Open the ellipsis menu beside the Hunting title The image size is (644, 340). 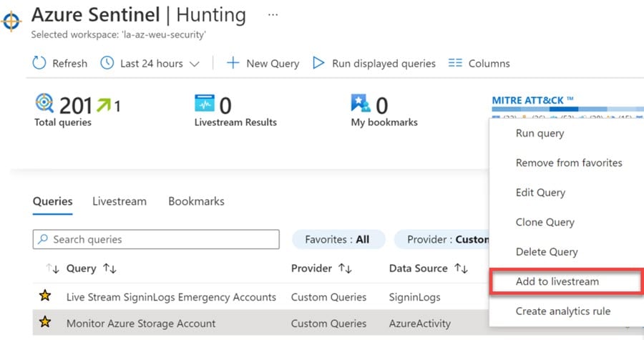pos(273,15)
